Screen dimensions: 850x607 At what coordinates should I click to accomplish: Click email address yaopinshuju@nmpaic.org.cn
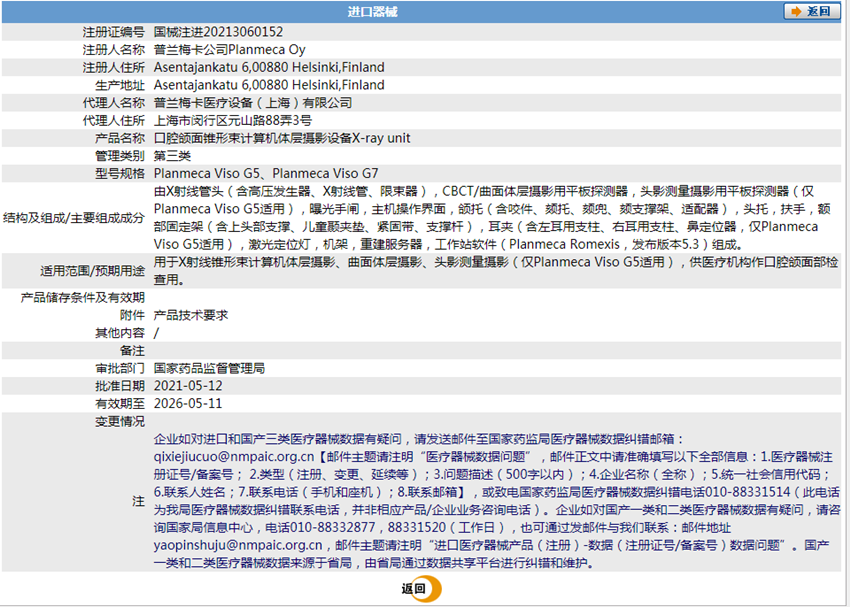pos(238,545)
